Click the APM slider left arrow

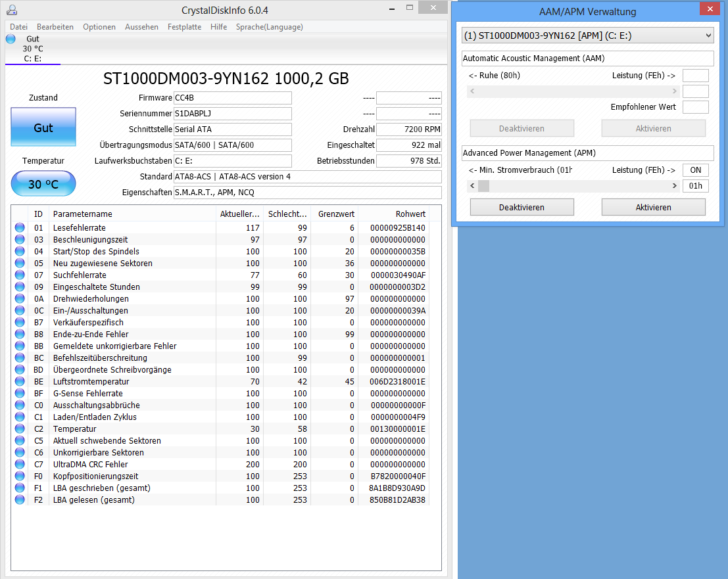tap(472, 186)
